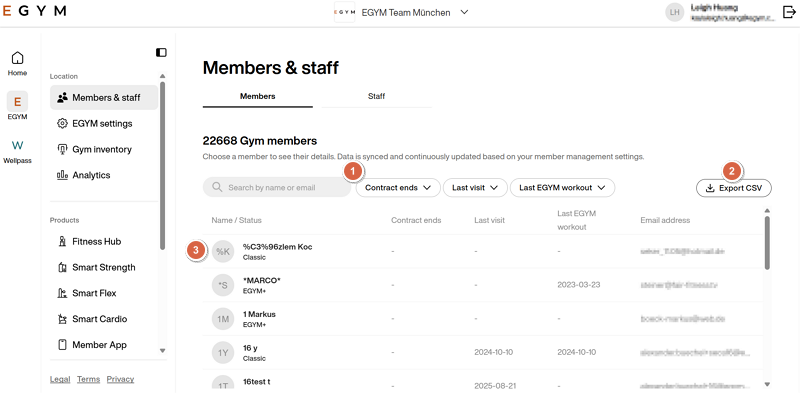Click the 1Y avatar of 16 y
Viewport: 800px width, 393px height.
[x=222, y=353]
